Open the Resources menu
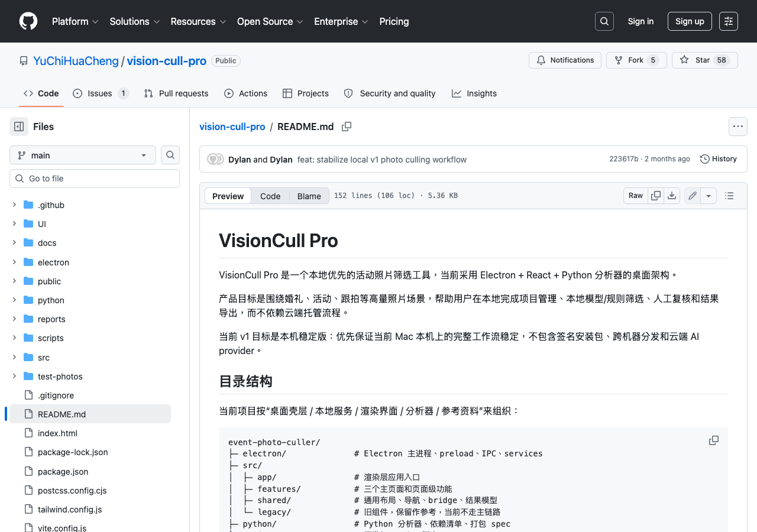Viewport: 757px width, 532px height. [x=198, y=21]
